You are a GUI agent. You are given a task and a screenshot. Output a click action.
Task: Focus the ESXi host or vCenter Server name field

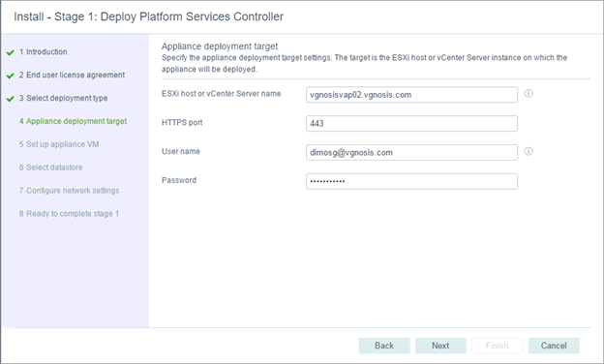411,95
